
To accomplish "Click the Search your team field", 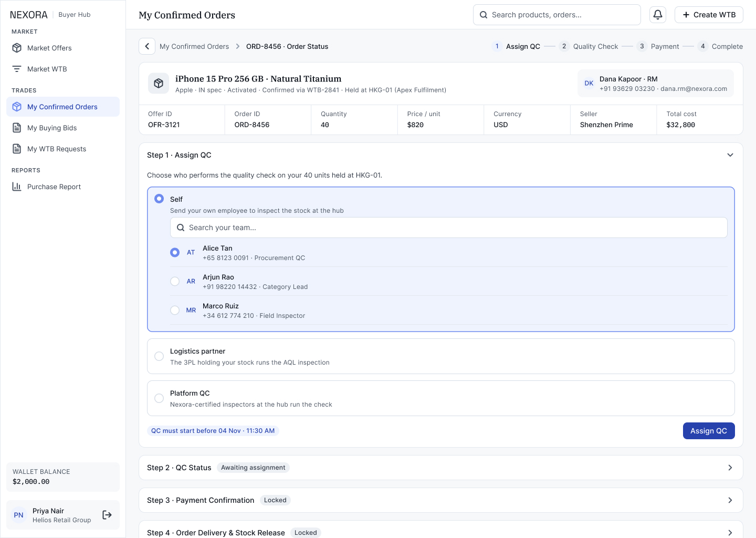I will click(449, 227).
